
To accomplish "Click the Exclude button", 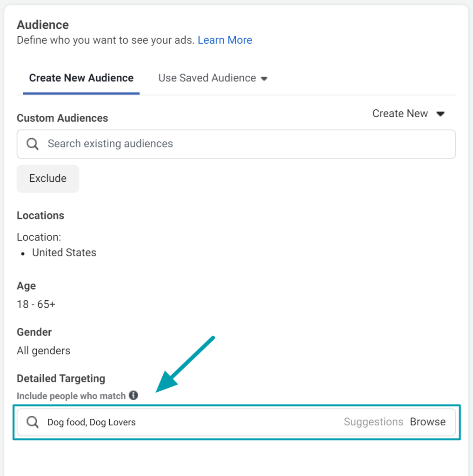I will coord(48,178).
